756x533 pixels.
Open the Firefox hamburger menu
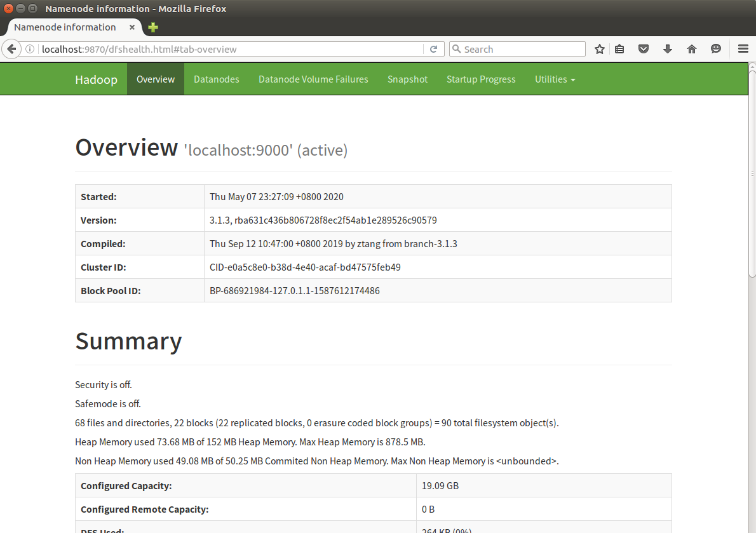pos(743,48)
